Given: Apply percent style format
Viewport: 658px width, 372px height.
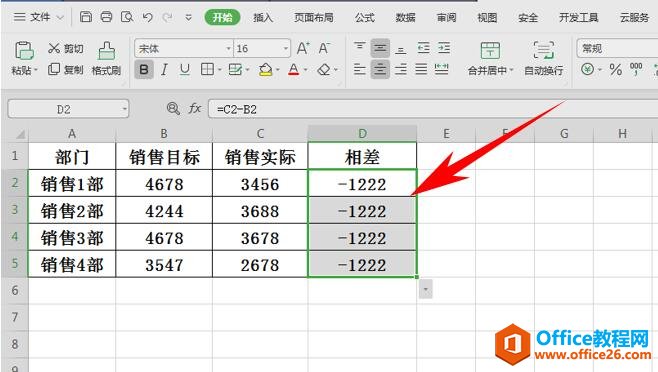Looking at the screenshot, I should [616, 69].
